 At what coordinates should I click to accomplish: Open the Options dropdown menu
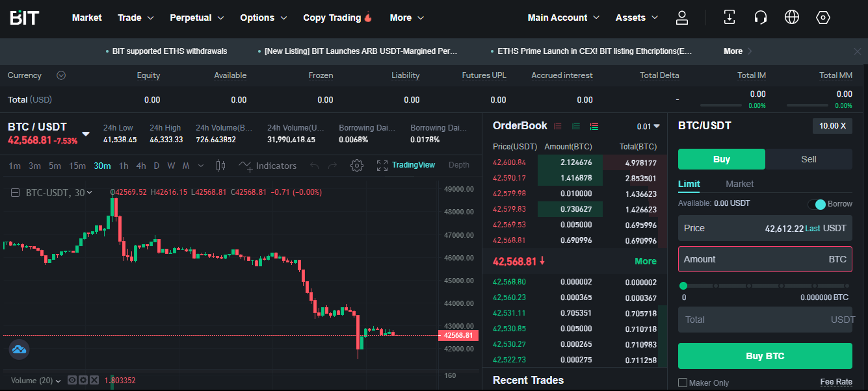click(x=263, y=18)
